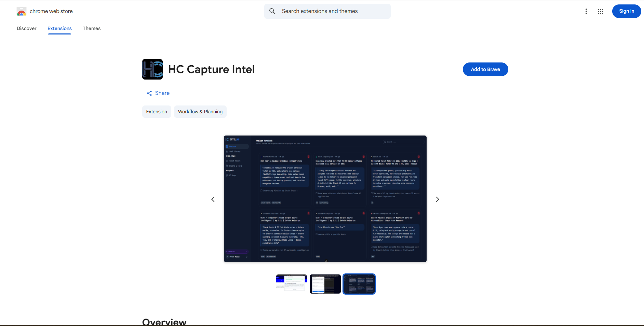The width and height of the screenshot is (644, 326).
Task: Click the large Analyst Notebook screenshot preview
Action: tap(325, 199)
